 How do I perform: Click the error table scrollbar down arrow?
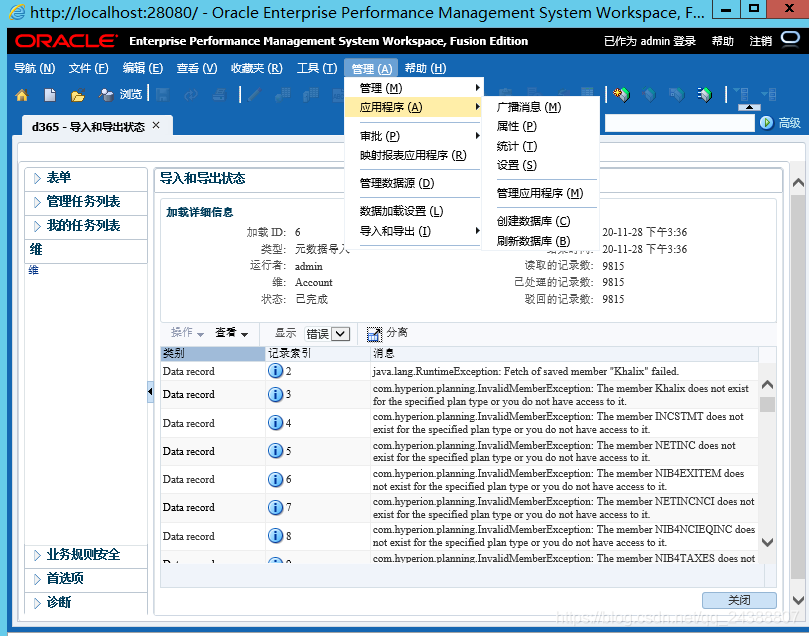pos(767,542)
